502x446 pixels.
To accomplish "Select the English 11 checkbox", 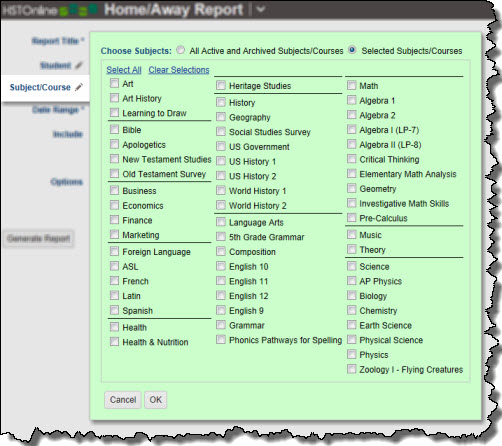I will (221, 281).
